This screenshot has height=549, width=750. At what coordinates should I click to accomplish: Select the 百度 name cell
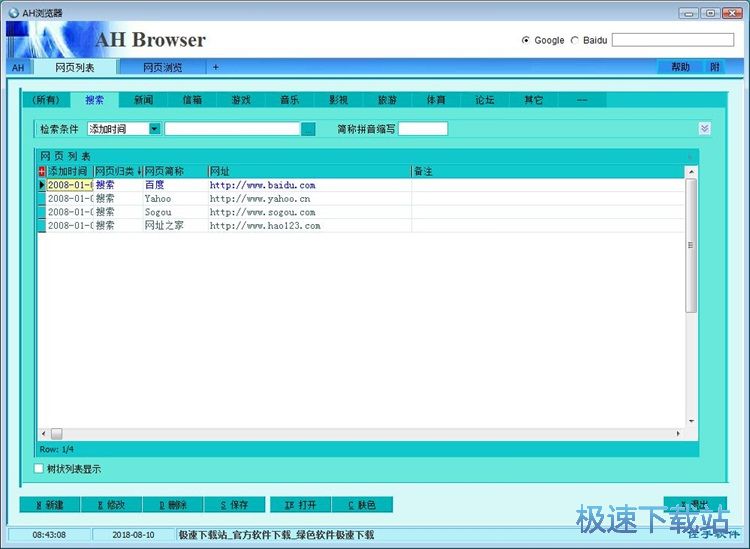(x=175, y=185)
